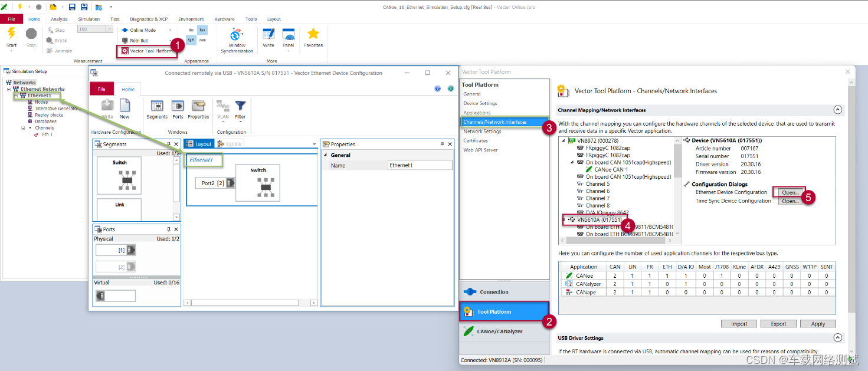
Task: Click the green info icon in Ethernet Device Configuration
Action: pos(451,88)
